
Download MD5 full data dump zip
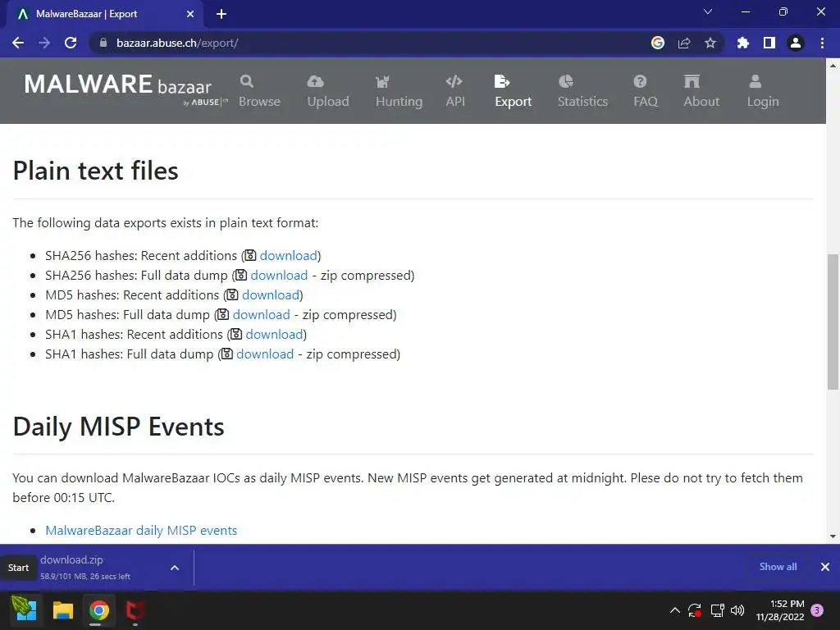(x=262, y=315)
